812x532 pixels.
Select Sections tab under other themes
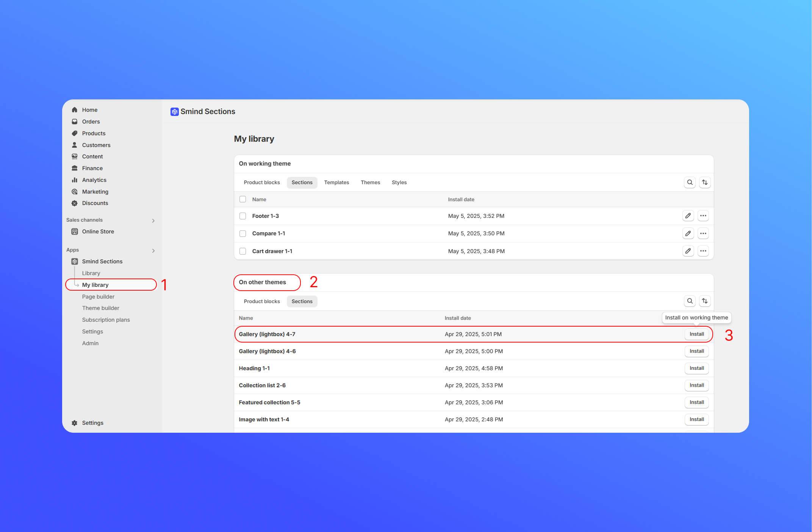[x=302, y=301]
